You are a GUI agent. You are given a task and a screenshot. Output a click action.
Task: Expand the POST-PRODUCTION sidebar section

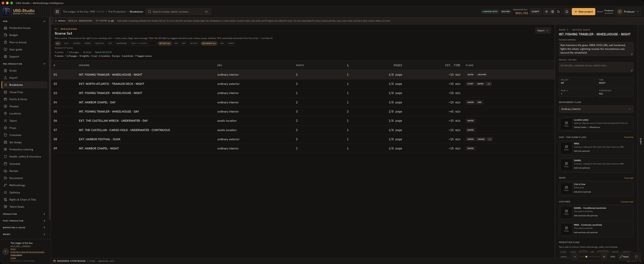click(44, 221)
